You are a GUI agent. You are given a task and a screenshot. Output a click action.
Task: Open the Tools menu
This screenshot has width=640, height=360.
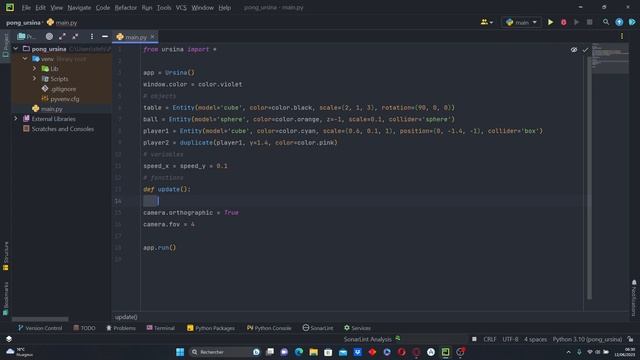(164, 8)
